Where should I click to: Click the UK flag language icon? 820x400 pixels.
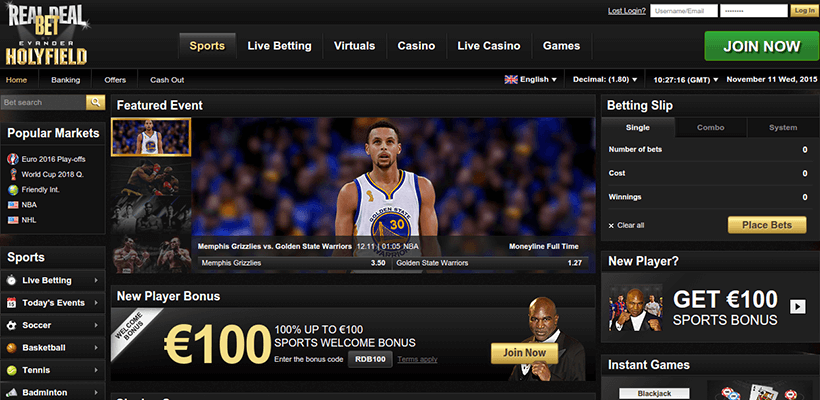511,79
